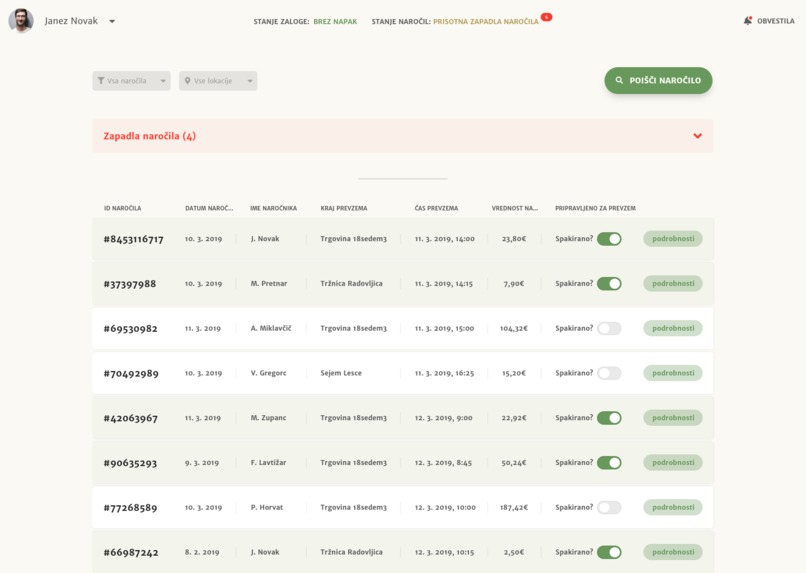This screenshot has height=573, width=806.
Task: Toggle Spakirano off for order #42063967
Action: coord(609,418)
